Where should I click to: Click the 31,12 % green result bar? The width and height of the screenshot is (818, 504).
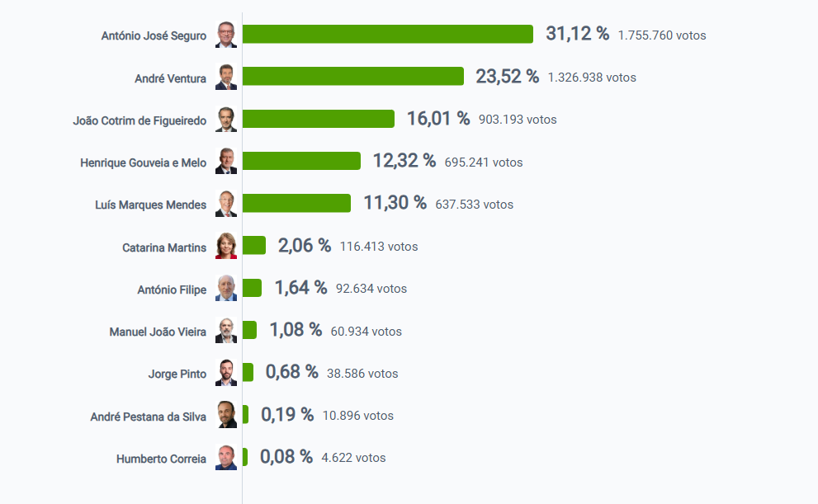tap(387, 35)
